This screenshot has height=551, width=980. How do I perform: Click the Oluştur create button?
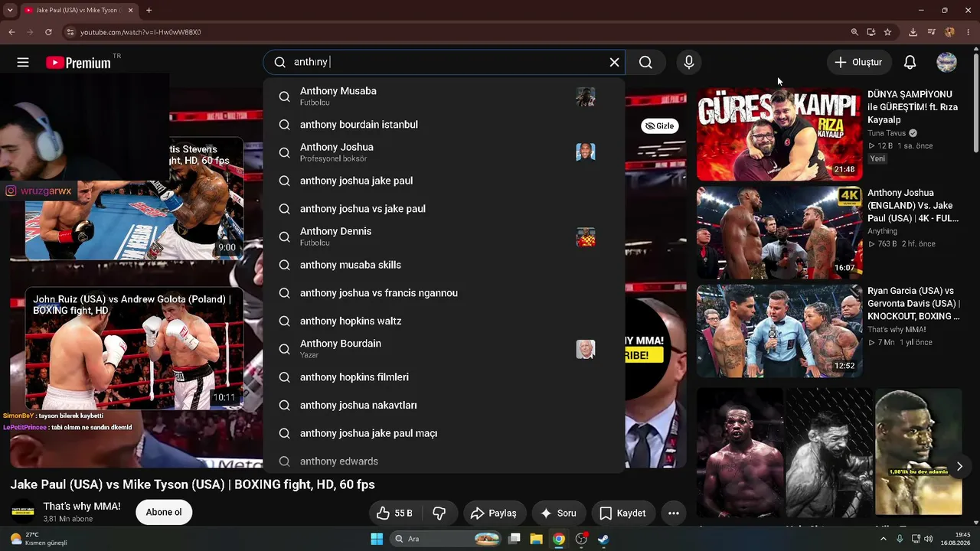tap(858, 63)
